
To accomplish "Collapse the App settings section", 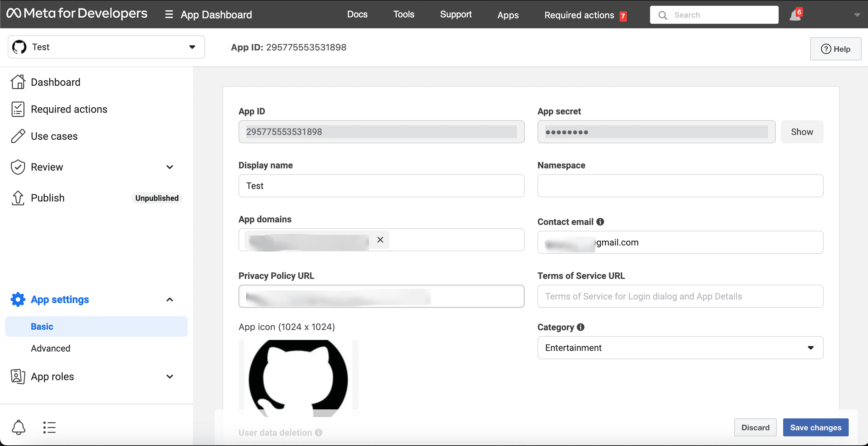I will point(170,299).
